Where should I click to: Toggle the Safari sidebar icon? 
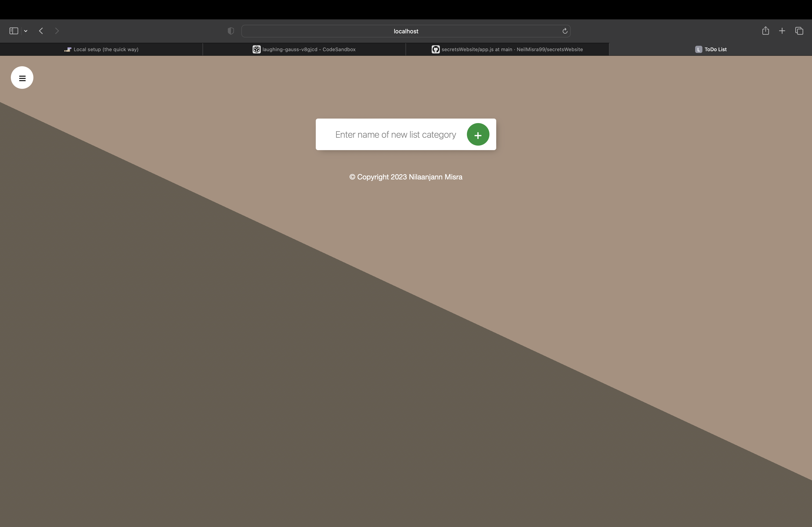14,31
